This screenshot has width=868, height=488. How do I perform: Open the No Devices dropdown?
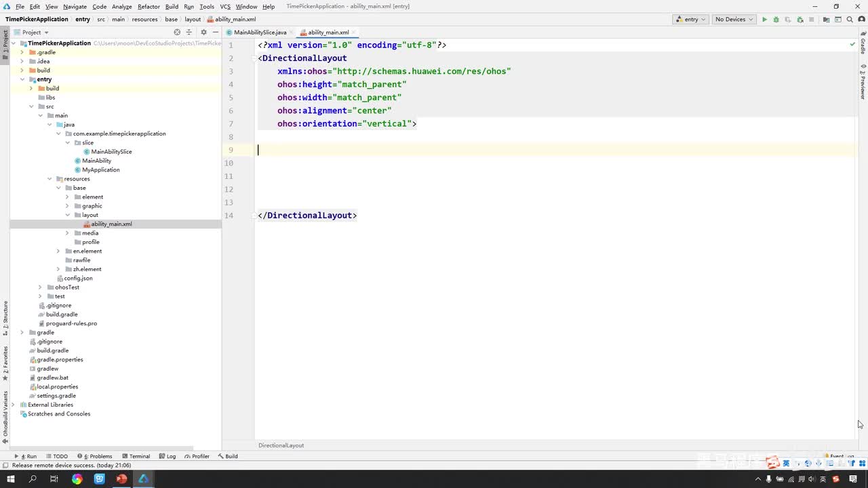(x=735, y=20)
